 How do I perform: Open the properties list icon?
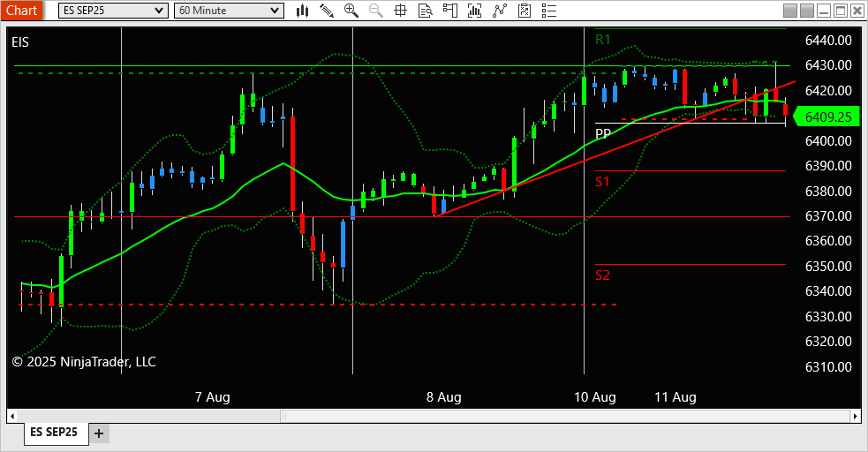[548, 11]
